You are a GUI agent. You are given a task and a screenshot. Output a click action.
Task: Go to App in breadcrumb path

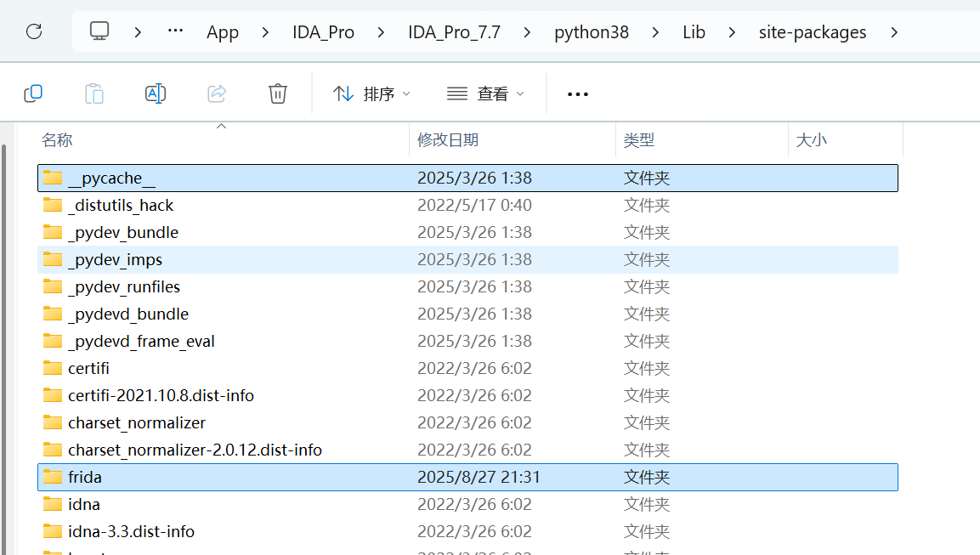click(x=223, y=32)
